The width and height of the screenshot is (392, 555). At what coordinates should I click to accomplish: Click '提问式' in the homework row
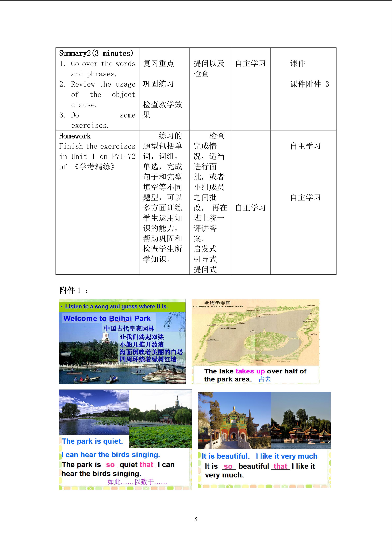[x=205, y=270]
